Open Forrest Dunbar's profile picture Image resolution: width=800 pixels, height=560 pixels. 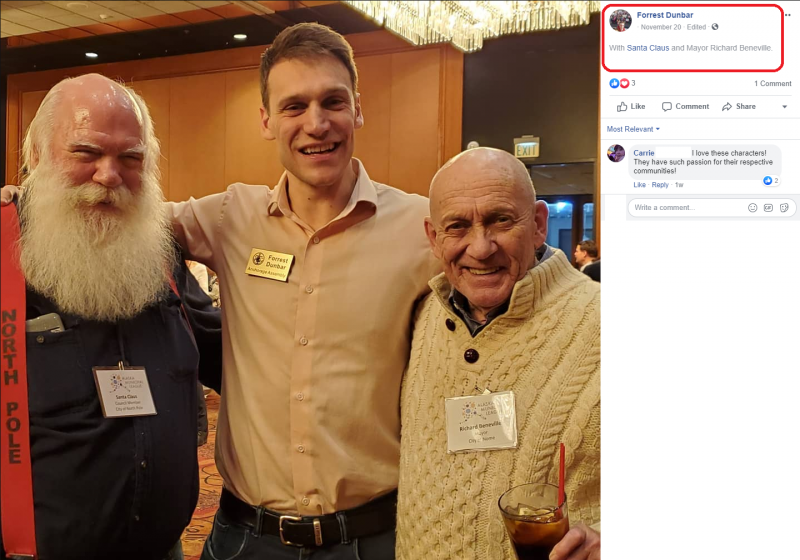pyautogui.click(x=620, y=20)
